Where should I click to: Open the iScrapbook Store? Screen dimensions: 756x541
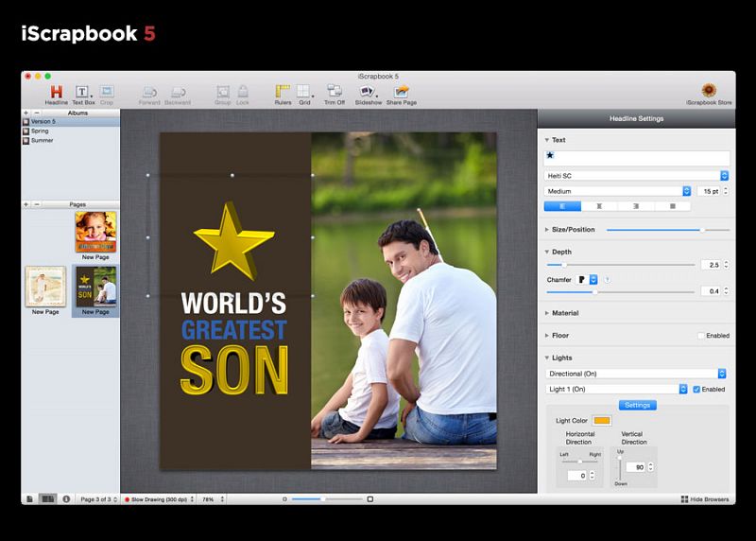[708, 92]
